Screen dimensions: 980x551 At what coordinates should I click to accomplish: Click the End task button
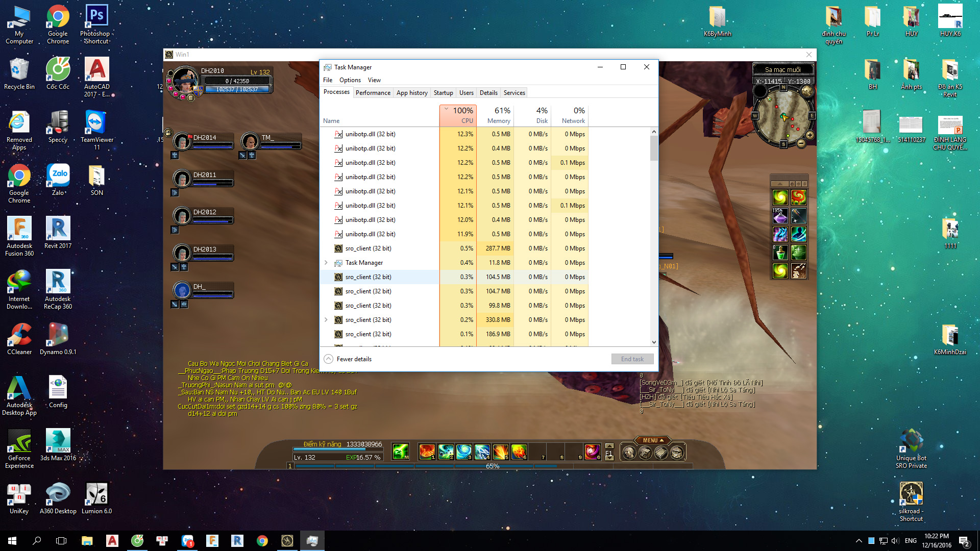coord(632,359)
